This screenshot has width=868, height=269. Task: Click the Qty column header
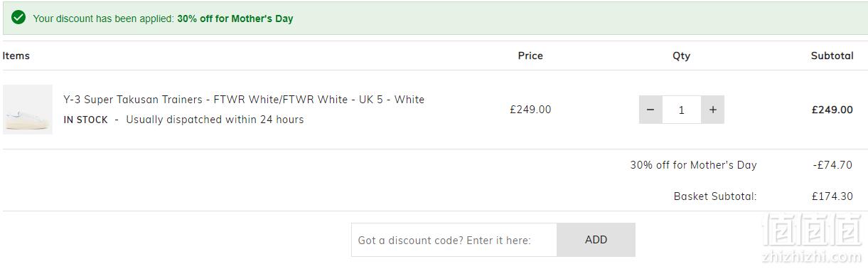[x=681, y=56]
